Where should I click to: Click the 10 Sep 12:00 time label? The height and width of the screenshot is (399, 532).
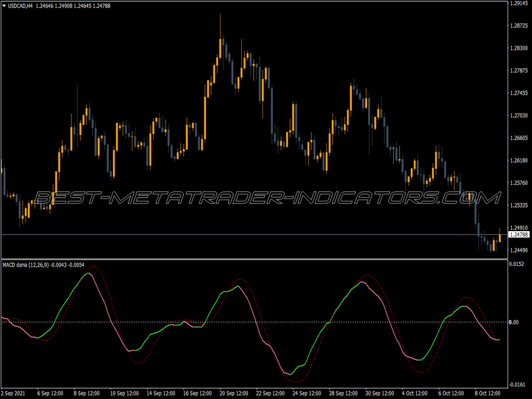pyautogui.click(x=125, y=393)
